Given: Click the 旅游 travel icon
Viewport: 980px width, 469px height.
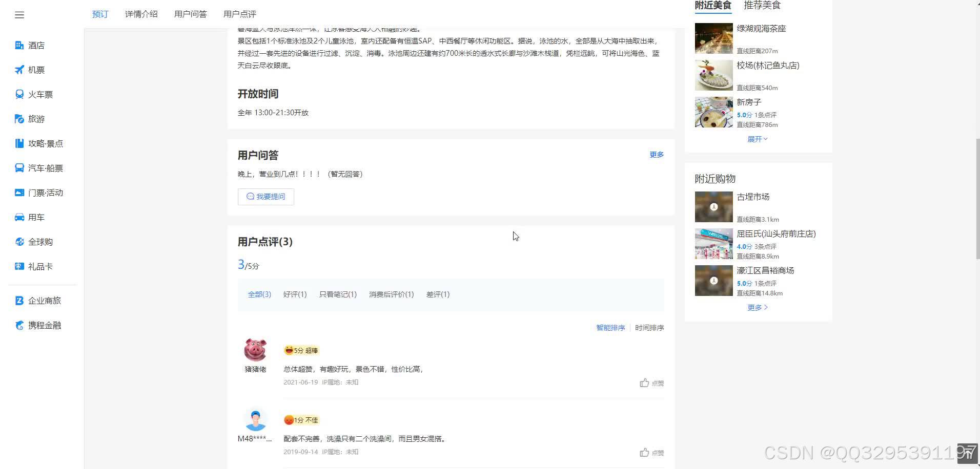Looking at the screenshot, I should coord(36,119).
